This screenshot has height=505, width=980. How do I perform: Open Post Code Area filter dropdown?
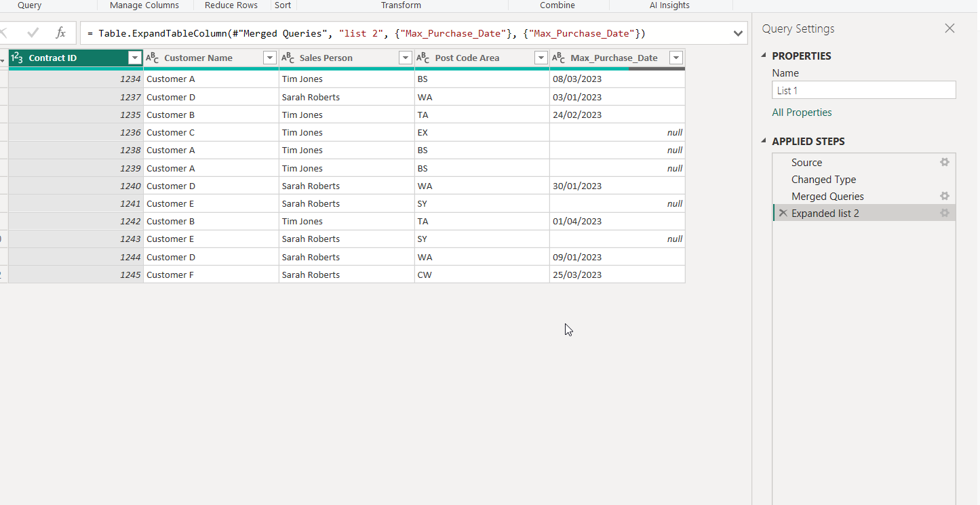point(541,58)
